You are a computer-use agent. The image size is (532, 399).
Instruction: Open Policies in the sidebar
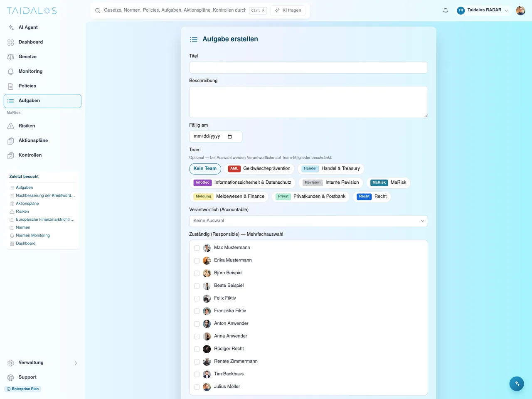(42, 86)
